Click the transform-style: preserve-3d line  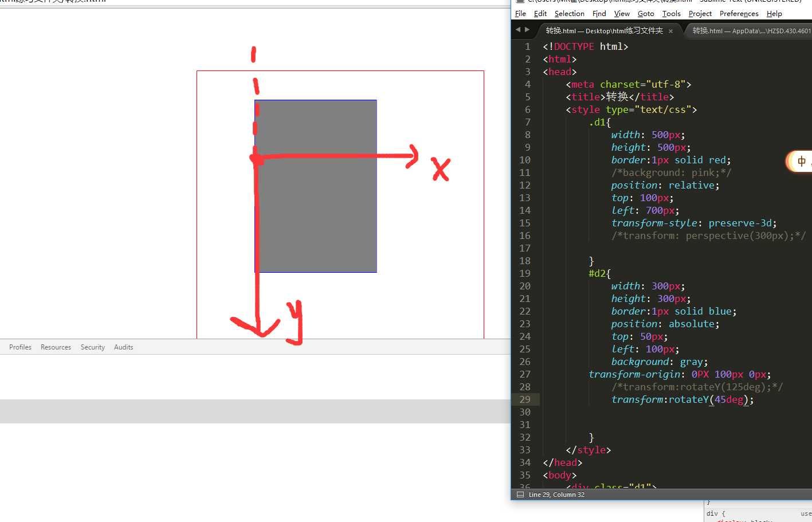(x=694, y=223)
